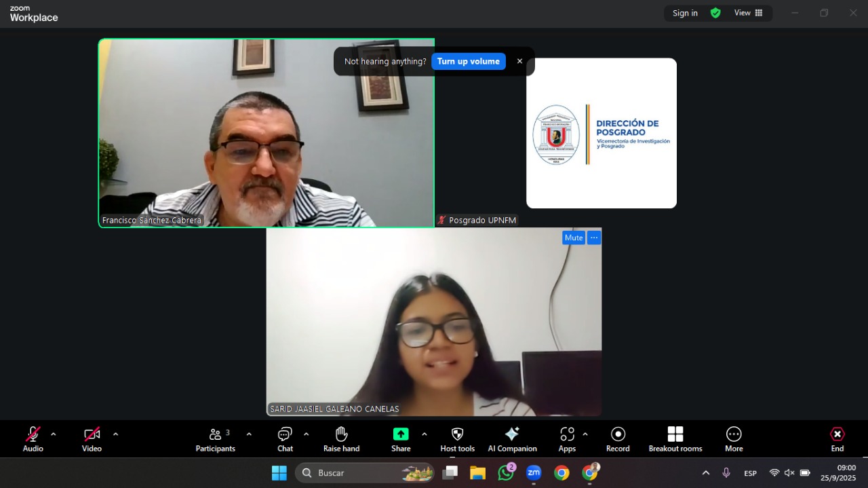Open the Chat panel icon
The image size is (868, 488).
285,434
